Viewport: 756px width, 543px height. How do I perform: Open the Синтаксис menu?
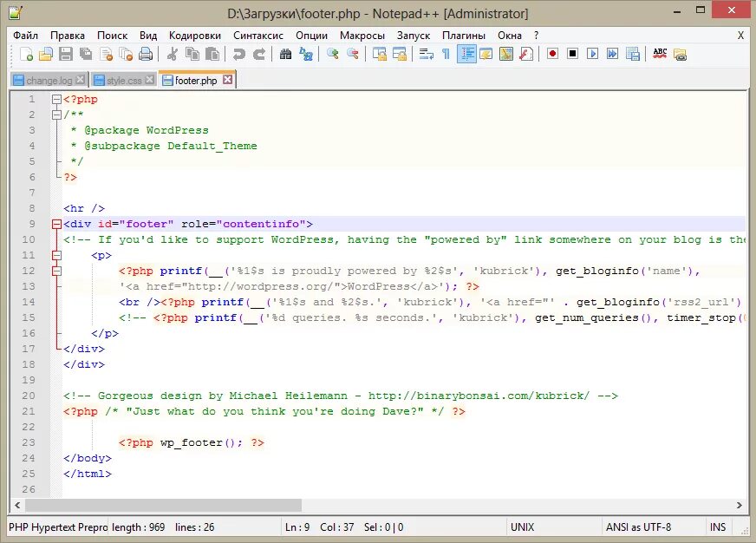click(x=258, y=36)
